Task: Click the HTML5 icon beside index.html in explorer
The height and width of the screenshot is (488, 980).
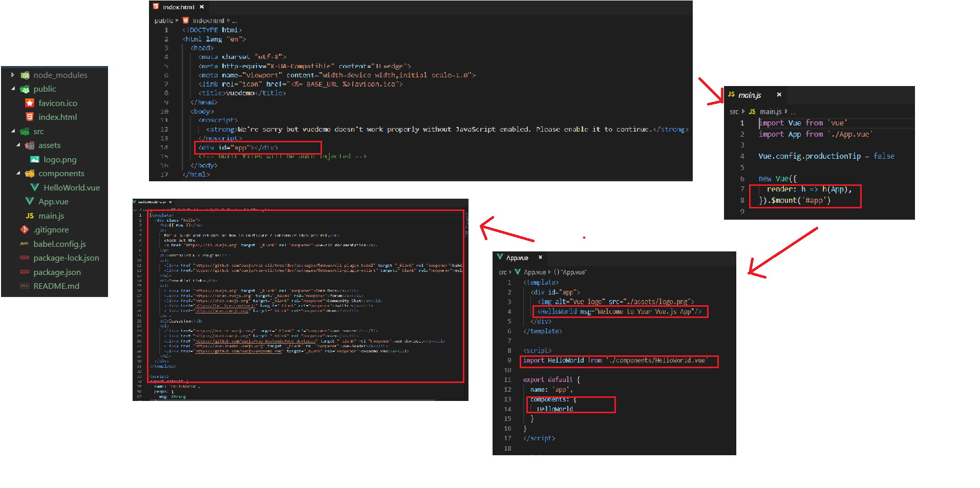Action: (30, 117)
